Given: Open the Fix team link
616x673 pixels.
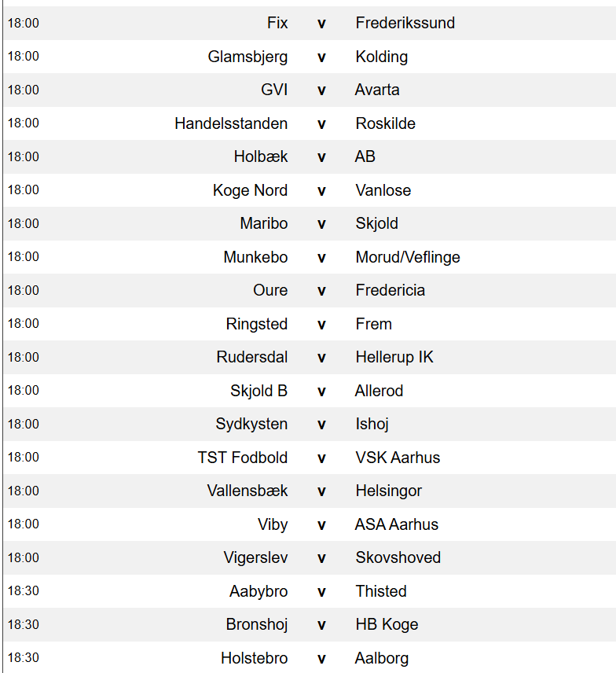Looking at the screenshot, I should point(277,23).
